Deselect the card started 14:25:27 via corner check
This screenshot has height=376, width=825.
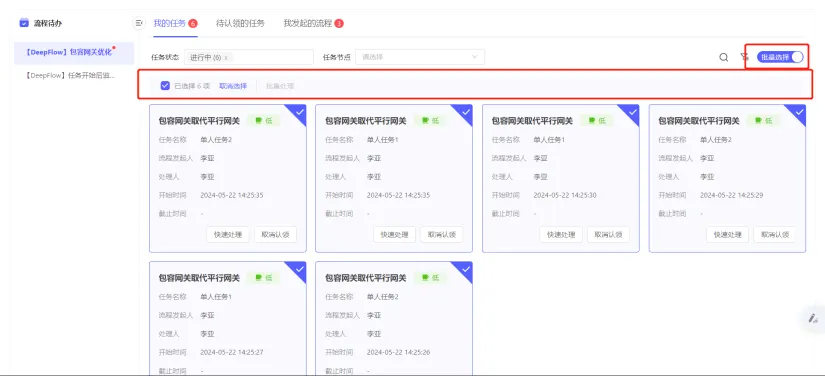(299, 269)
